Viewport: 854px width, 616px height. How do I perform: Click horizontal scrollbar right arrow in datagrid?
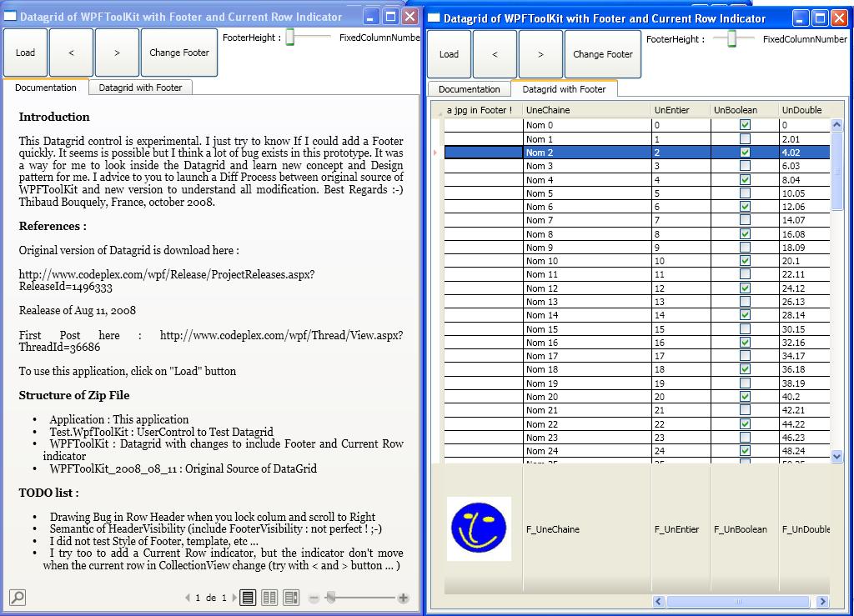coord(823,601)
